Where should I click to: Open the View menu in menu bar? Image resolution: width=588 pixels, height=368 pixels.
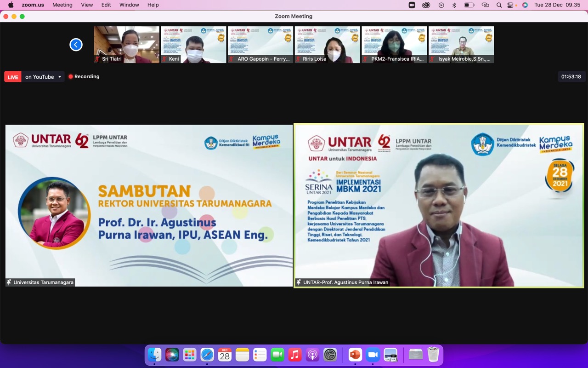click(x=87, y=5)
